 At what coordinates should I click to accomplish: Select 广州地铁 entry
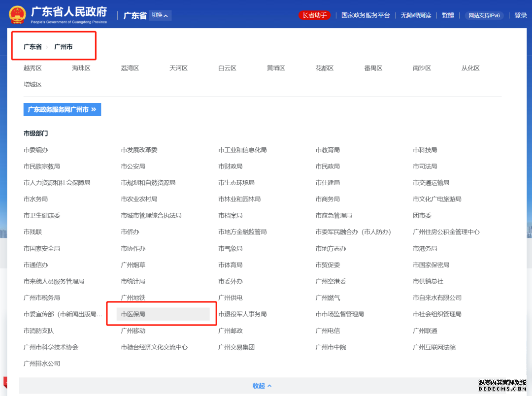(x=133, y=297)
